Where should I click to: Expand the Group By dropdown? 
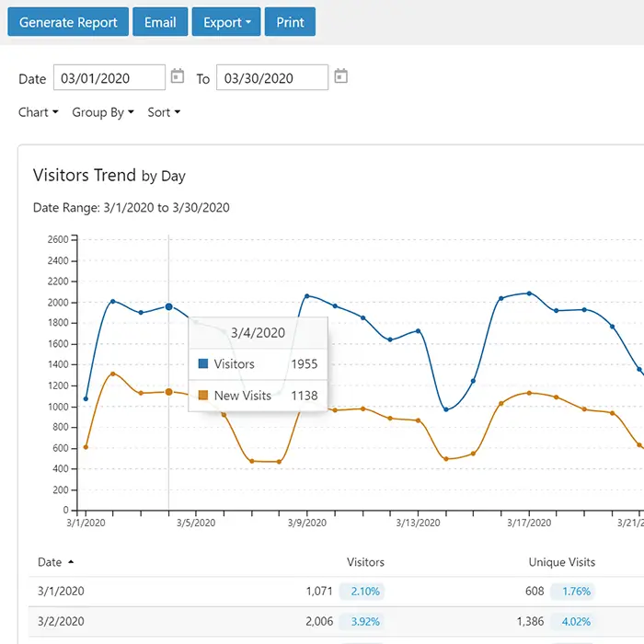point(103,112)
